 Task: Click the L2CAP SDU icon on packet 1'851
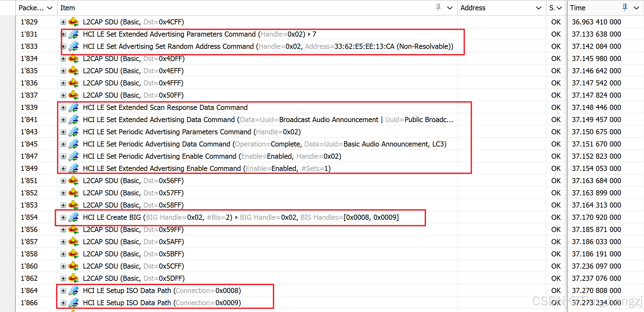(74, 181)
